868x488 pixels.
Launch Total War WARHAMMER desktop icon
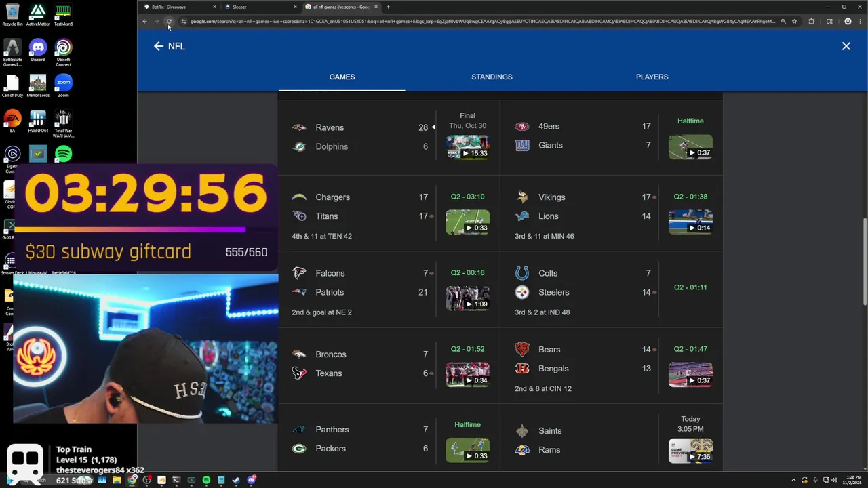pyautogui.click(x=63, y=123)
